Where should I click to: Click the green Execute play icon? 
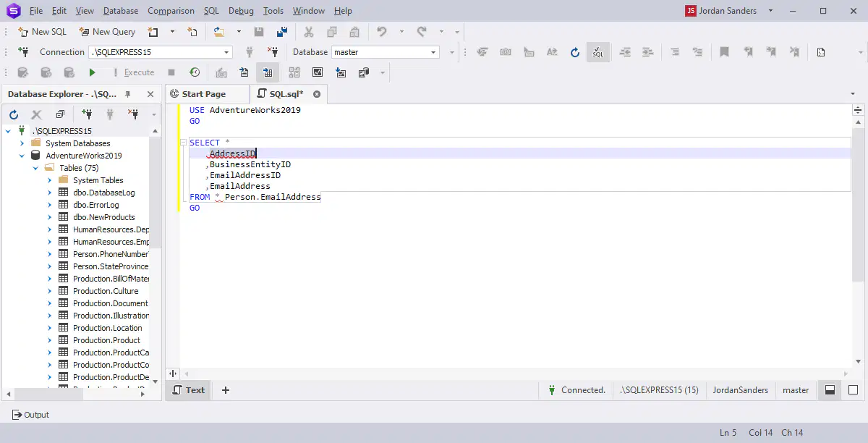92,72
